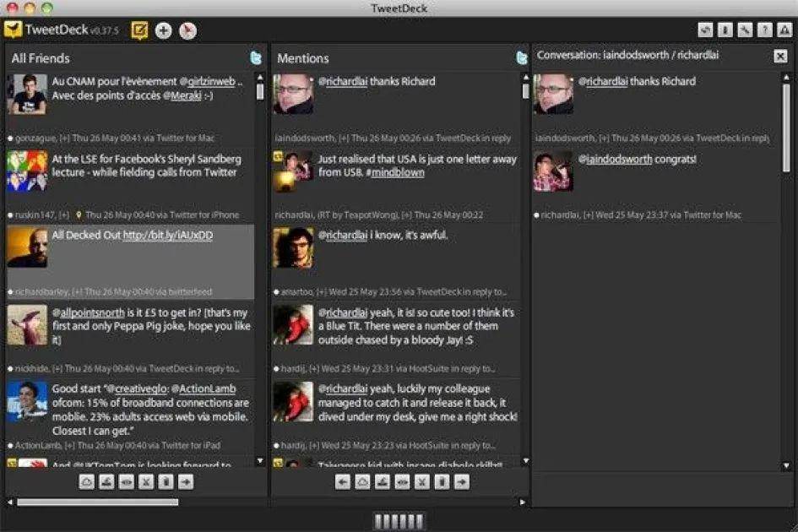Click Twitter bird icon in All Friends header
This screenshot has width=798, height=532.
tap(256, 58)
